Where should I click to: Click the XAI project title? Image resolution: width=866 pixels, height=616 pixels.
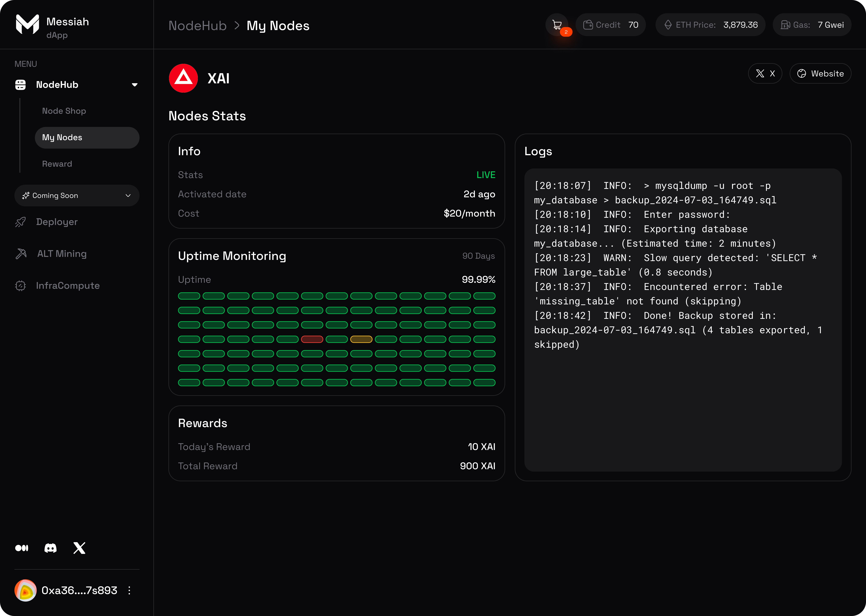(218, 78)
